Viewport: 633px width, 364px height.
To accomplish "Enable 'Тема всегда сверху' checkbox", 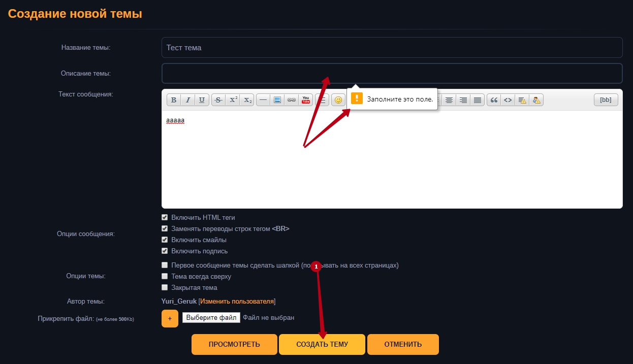I will coord(165,276).
